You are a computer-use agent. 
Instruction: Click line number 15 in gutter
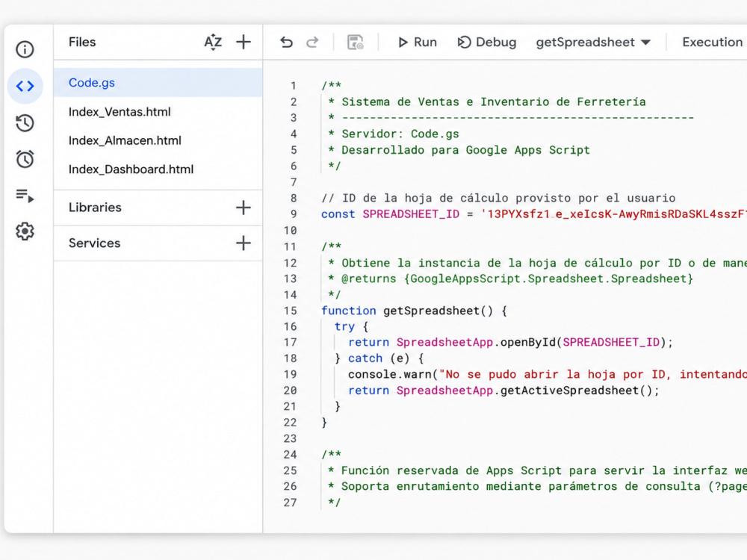(290, 311)
